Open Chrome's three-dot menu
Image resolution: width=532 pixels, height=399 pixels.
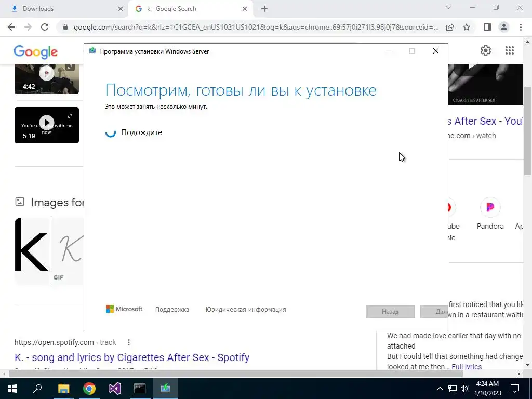[521, 27]
